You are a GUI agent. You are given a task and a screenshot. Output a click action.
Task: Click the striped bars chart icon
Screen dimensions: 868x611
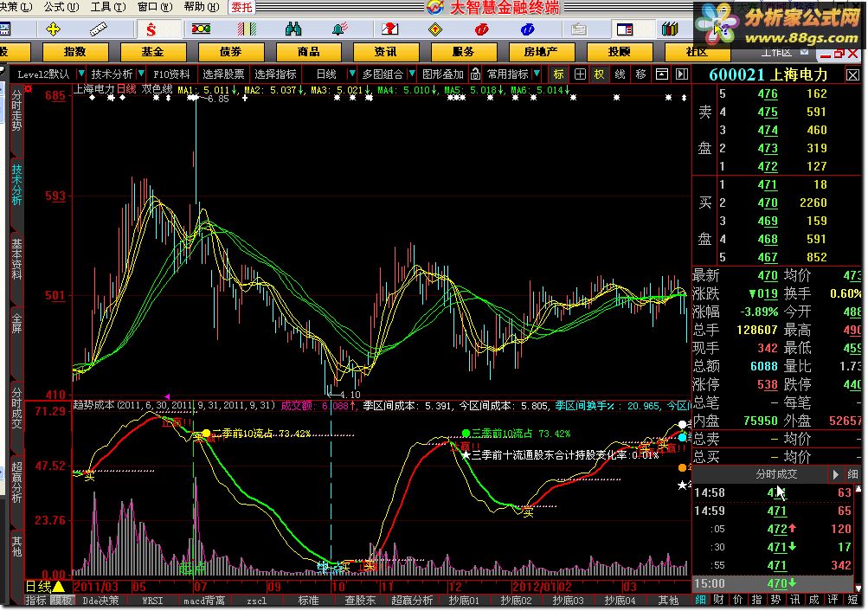(x=247, y=29)
